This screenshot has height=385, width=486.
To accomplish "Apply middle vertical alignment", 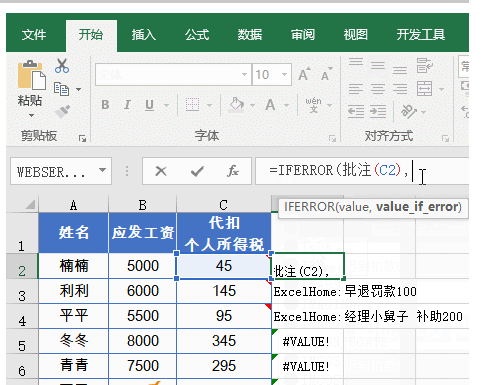I will (x=378, y=66).
